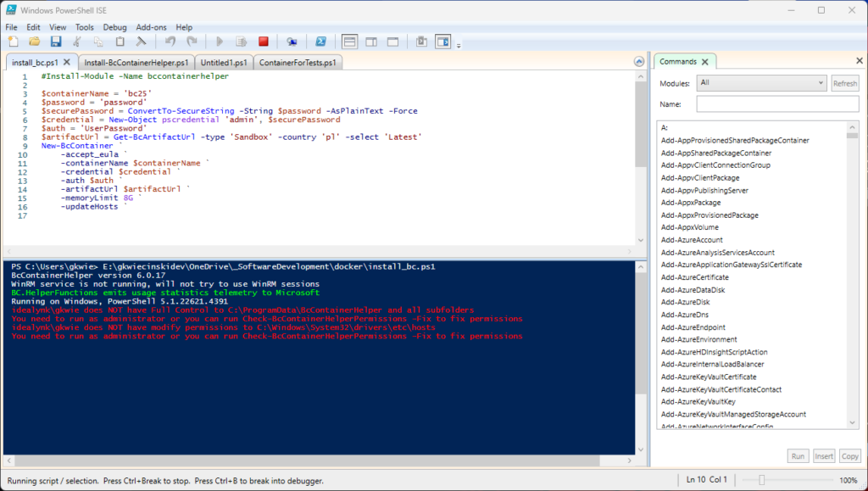Toggle Show Script Pane Top layout
Viewport: 868px width, 491px height.
pos(350,41)
